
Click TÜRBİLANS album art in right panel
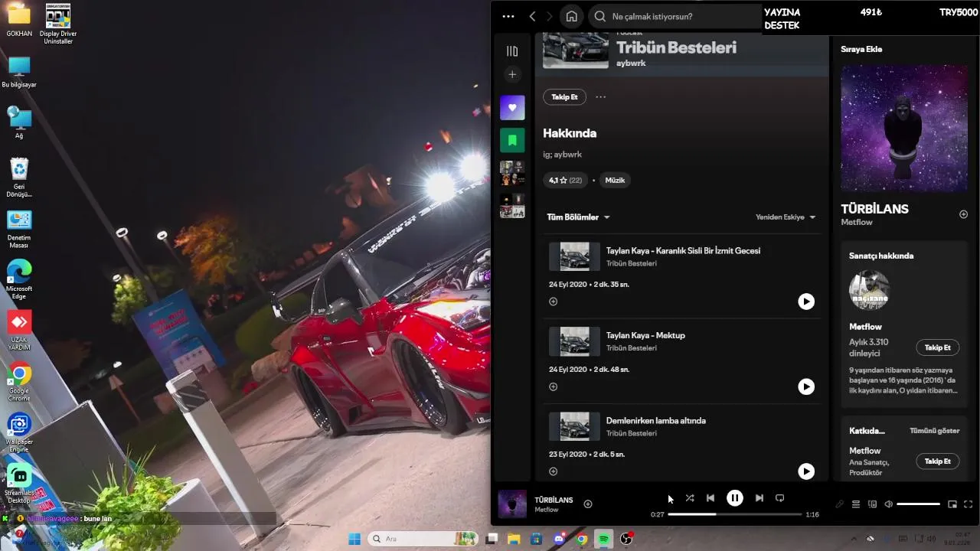coord(904,128)
